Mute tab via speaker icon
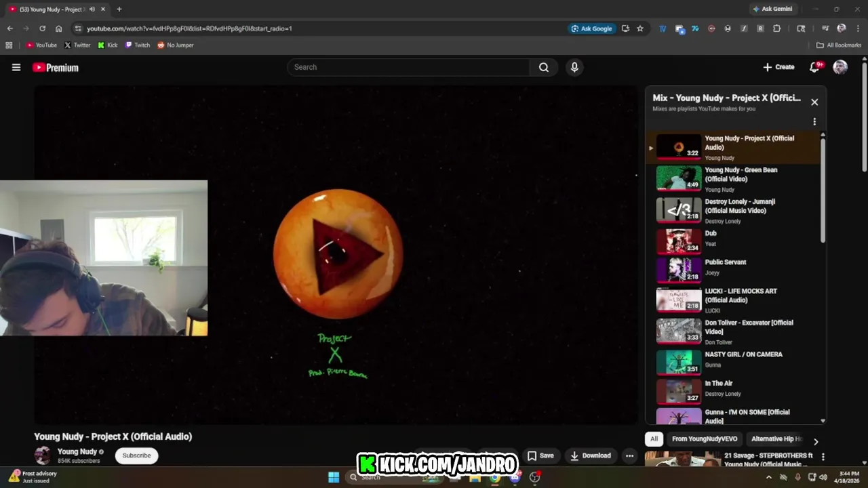Viewport: 868px width, 488px height. pos(92,9)
